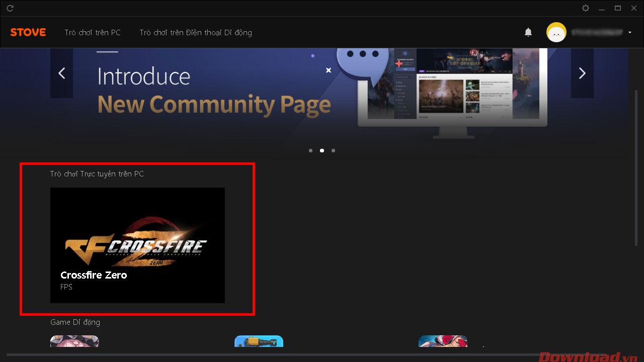Open the Crossfire Zero game card
644x362 pixels.
pyautogui.click(x=137, y=245)
